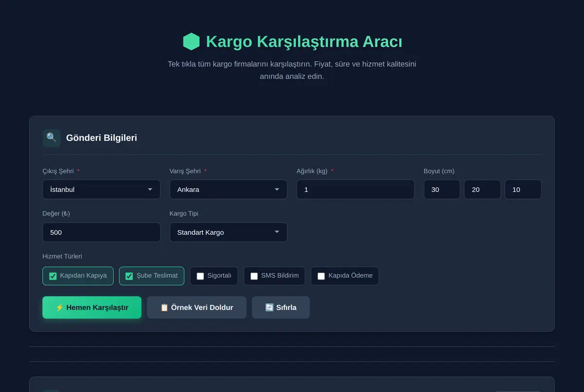Click the Kargo Tipi field label

[184, 214]
